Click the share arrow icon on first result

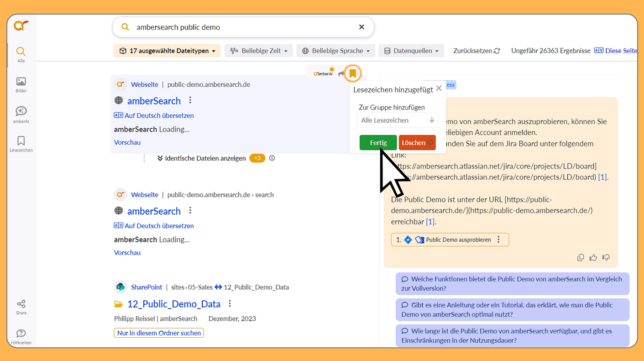point(341,73)
